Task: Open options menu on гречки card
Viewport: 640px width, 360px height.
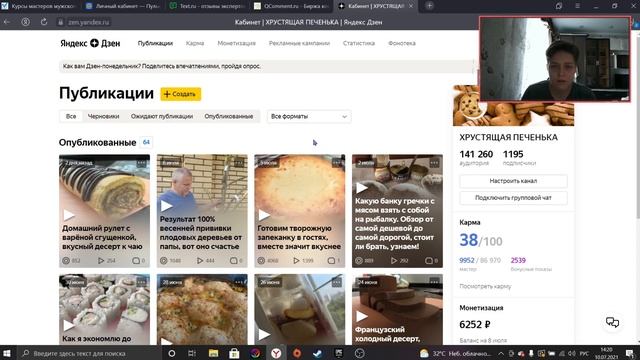Action: tap(434, 163)
